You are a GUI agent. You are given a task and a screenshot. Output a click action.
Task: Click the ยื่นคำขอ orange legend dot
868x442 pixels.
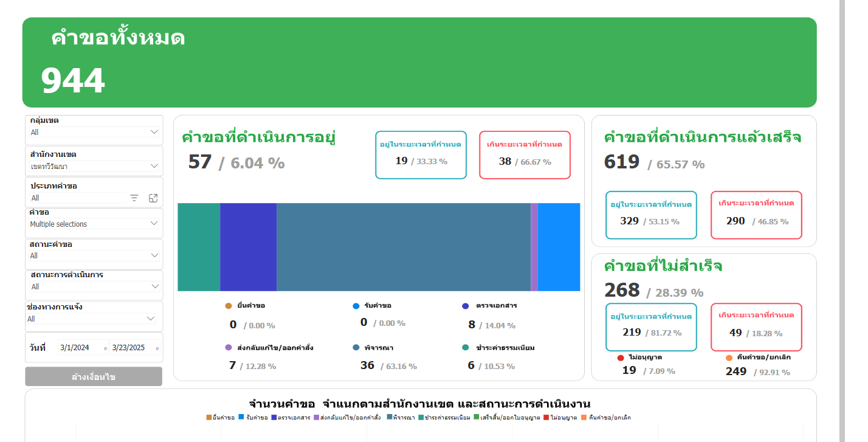pos(229,306)
